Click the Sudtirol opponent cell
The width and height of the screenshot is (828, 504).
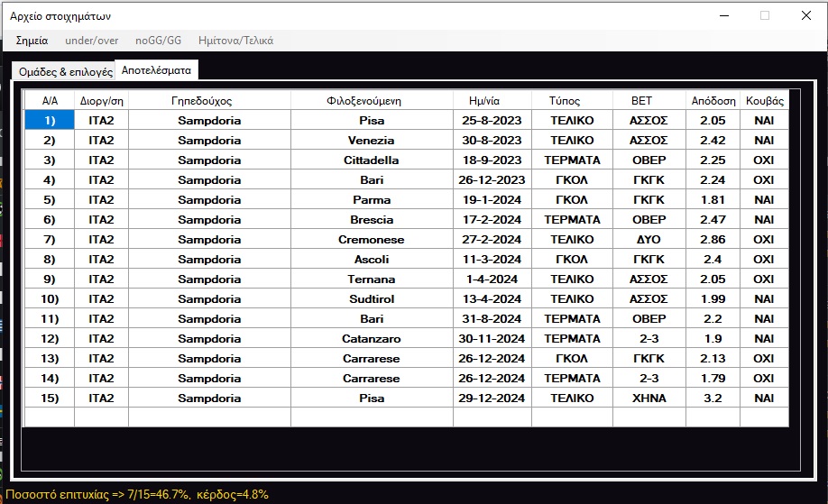tap(371, 299)
